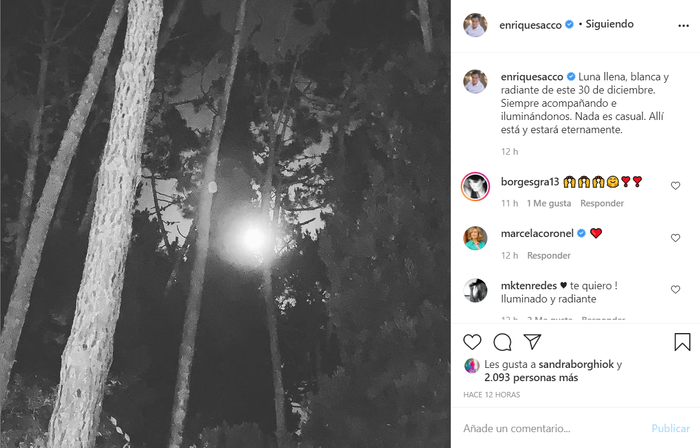
Task: Like borgesgra13's comment
Action: pos(675,186)
